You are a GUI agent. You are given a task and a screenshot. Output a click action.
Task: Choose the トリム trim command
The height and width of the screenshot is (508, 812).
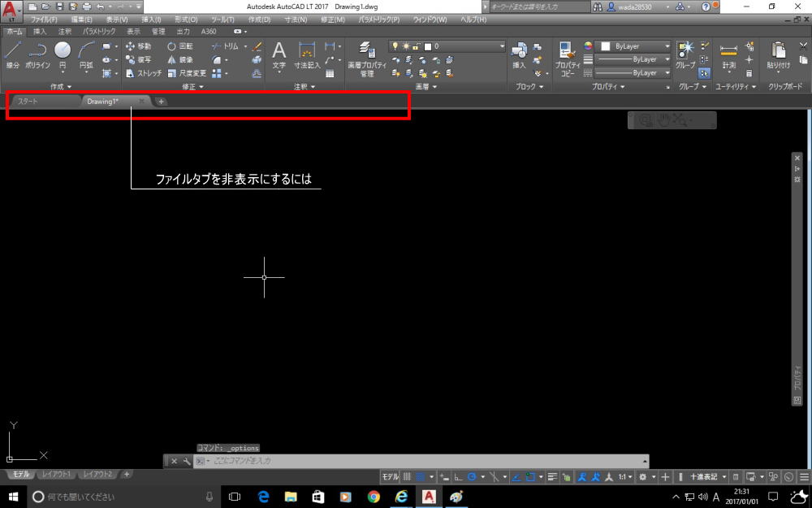click(x=225, y=46)
